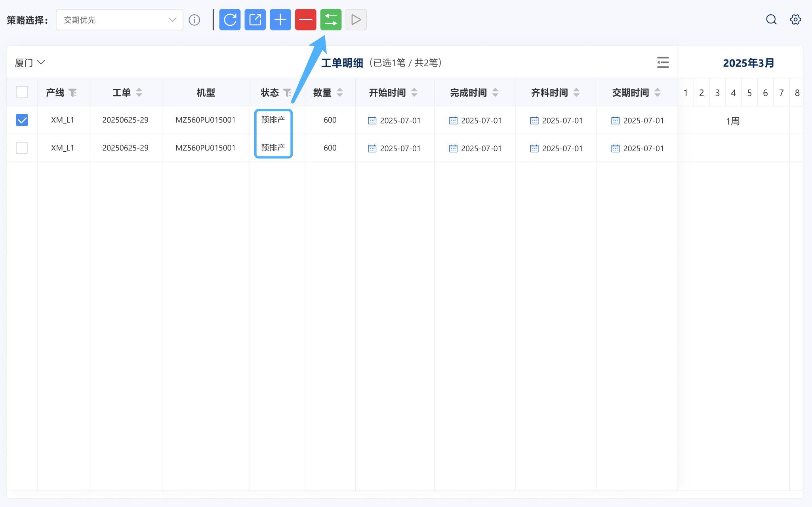This screenshot has height=507, width=812.
Task: Click the blue refresh toolbar button
Action: click(x=230, y=20)
